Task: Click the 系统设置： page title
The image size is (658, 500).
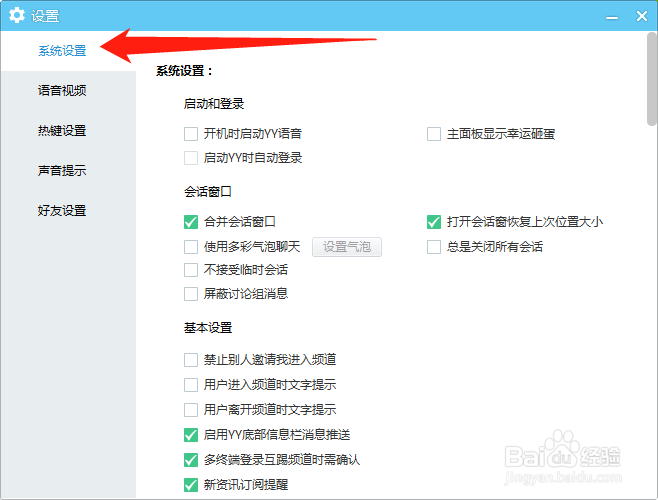Action: [184, 71]
